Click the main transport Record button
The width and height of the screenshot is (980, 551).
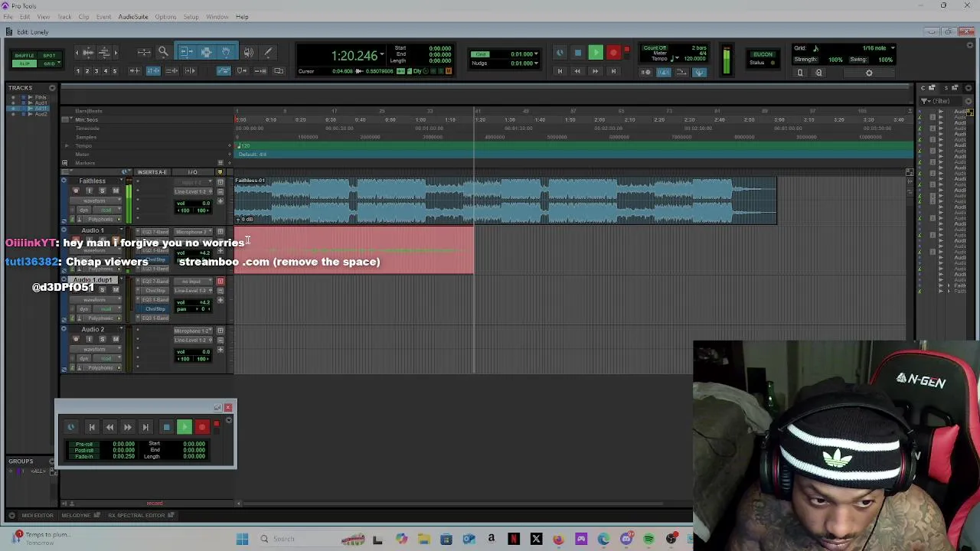(x=613, y=53)
